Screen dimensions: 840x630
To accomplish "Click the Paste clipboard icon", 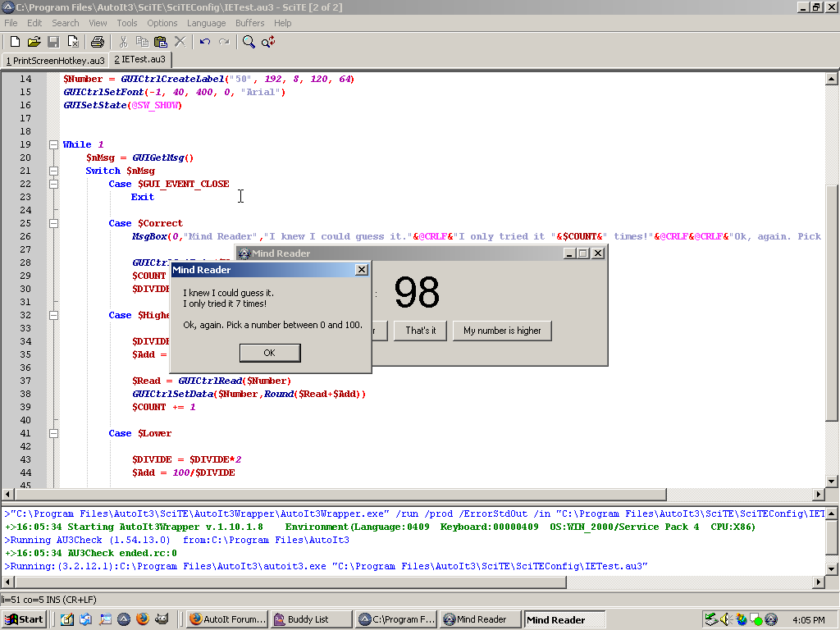I will coord(161,42).
